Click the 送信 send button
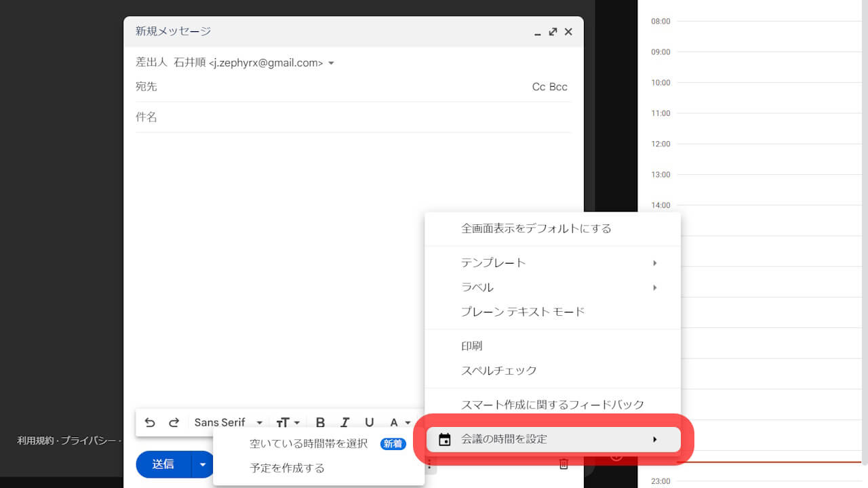The width and height of the screenshot is (868, 488). coord(162,464)
